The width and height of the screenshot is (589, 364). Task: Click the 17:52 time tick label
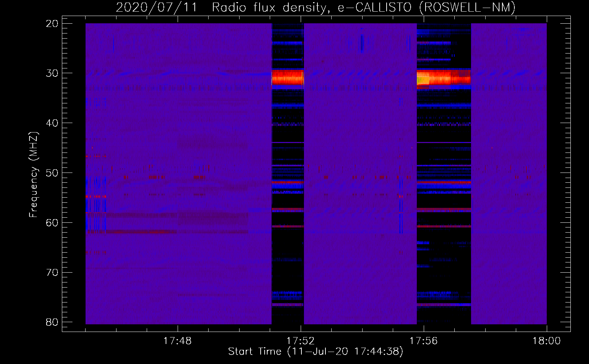[300, 341]
